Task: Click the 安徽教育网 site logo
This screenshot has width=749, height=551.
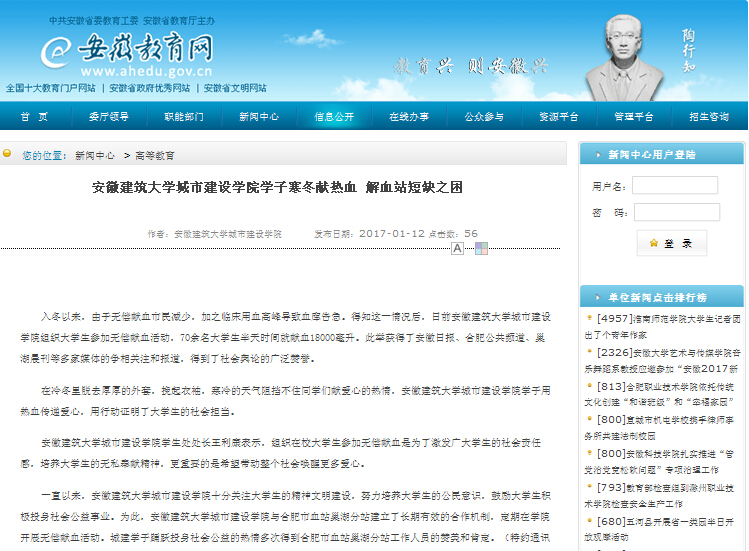Action: tap(128, 50)
